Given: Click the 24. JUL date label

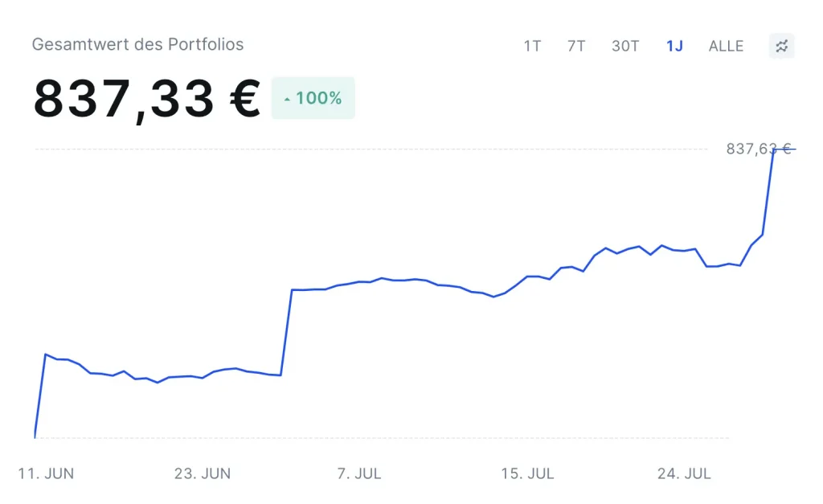Looking at the screenshot, I should pyautogui.click(x=684, y=473).
